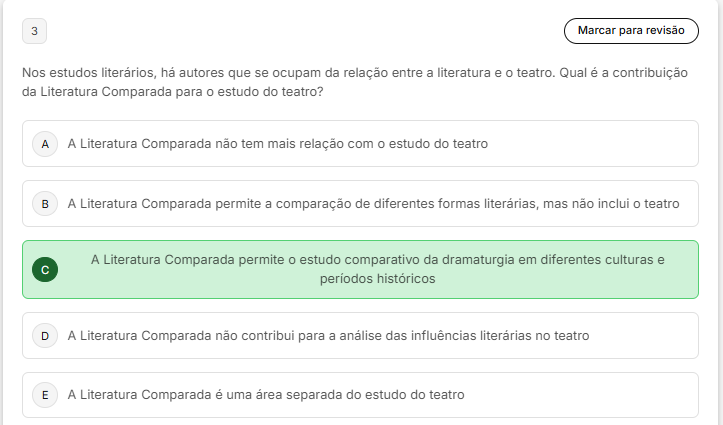Click the word "Marcar" in the review button
The height and width of the screenshot is (425, 723).
click(598, 31)
